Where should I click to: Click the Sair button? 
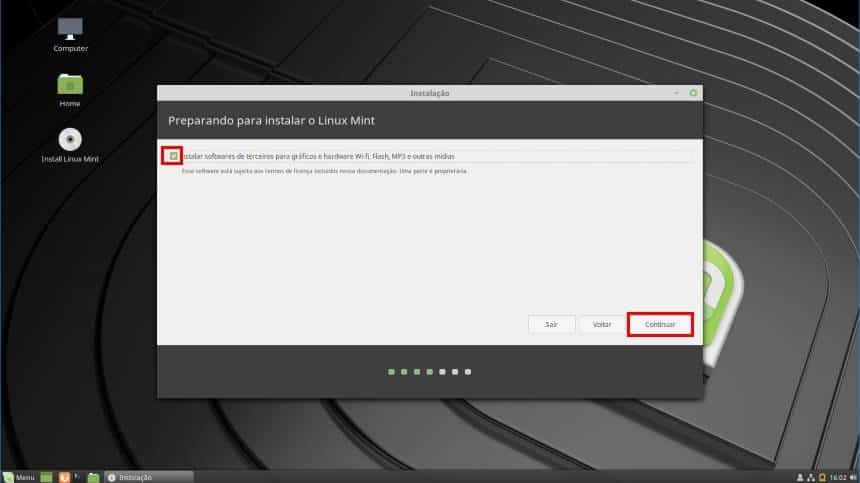tap(551, 325)
